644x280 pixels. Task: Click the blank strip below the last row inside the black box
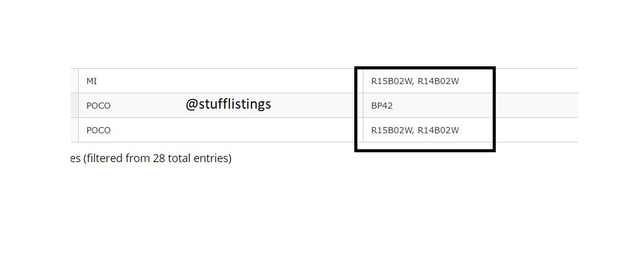tap(424, 146)
